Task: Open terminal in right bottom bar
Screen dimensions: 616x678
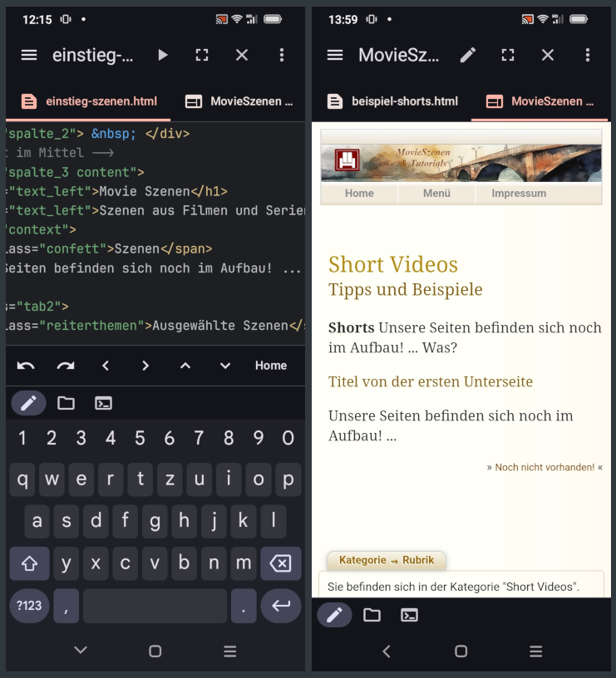Action: (409, 615)
